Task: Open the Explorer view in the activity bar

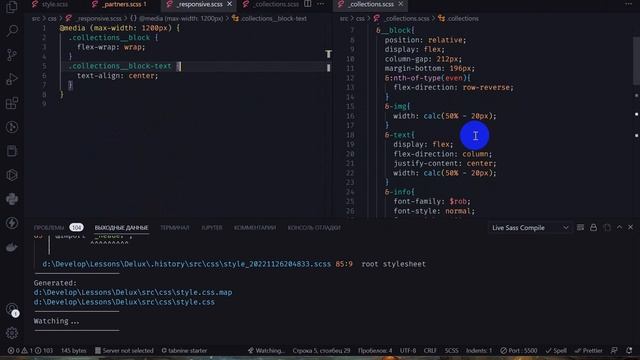Action: pos(12,7)
